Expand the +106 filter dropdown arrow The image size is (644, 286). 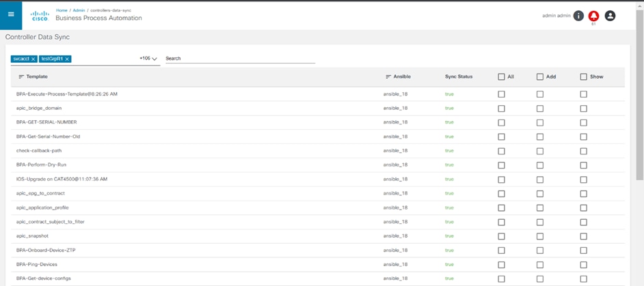click(155, 59)
